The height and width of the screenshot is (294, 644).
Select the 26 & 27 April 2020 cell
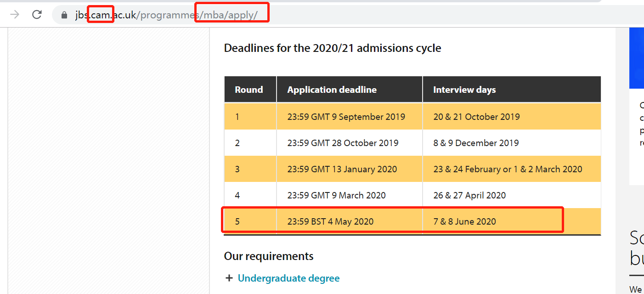click(x=469, y=195)
